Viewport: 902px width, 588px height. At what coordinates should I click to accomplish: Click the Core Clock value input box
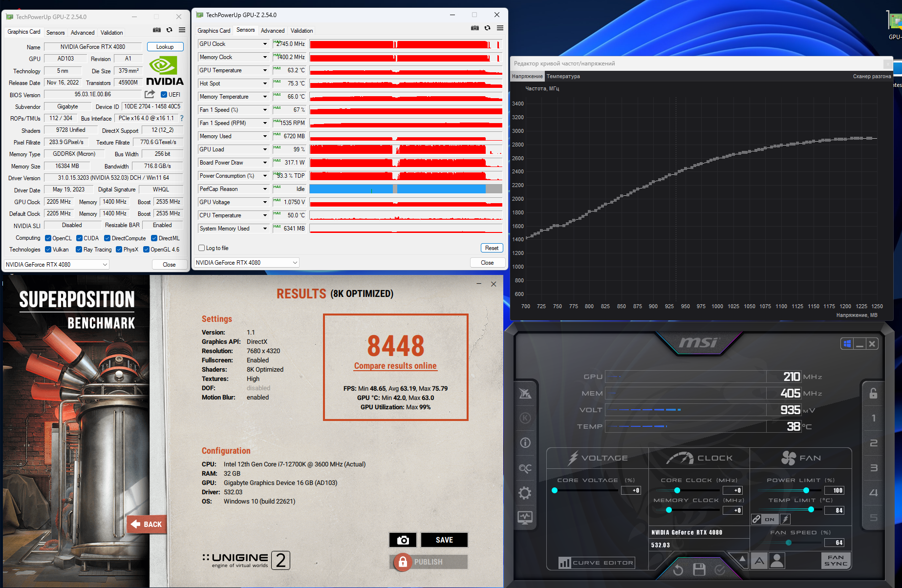732,490
